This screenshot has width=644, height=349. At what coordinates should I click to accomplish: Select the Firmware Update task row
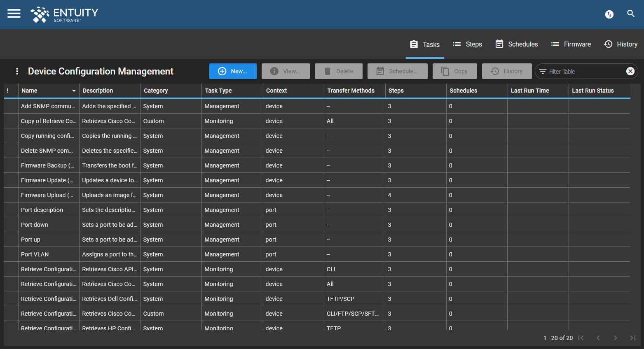(x=317, y=180)
